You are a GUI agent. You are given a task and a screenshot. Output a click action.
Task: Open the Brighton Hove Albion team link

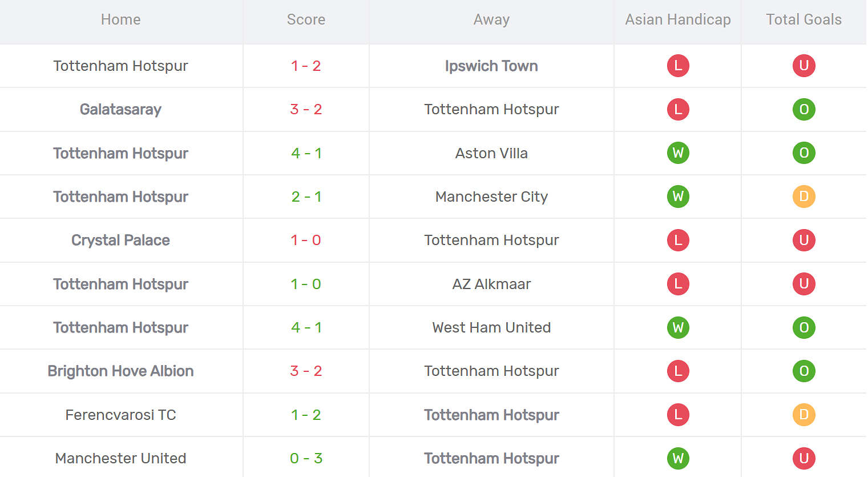(120, 371)
